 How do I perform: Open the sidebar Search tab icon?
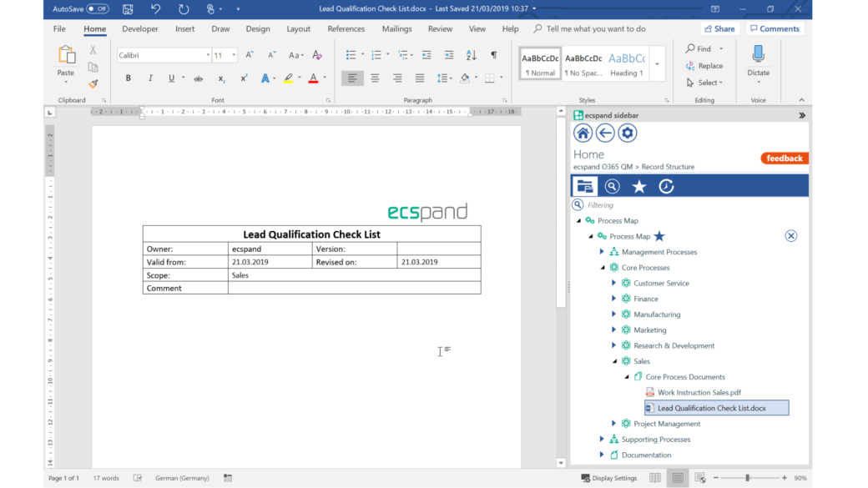[x=612, y=187]
